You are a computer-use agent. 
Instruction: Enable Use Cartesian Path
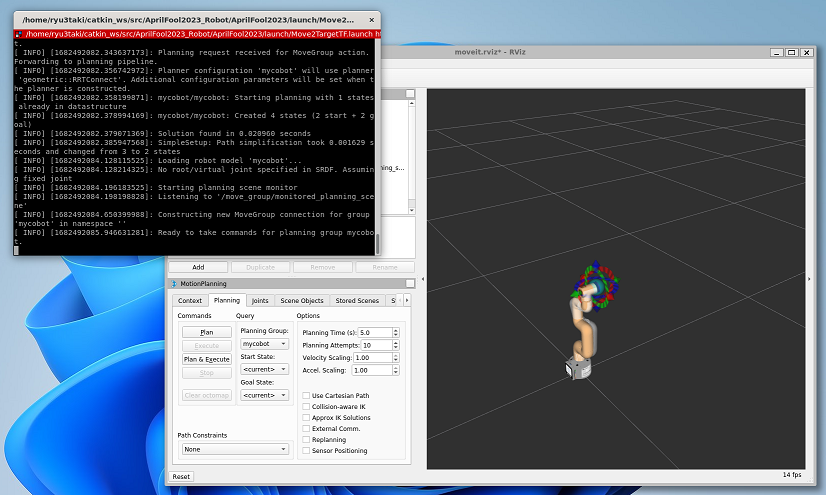[x=306, y=395]
